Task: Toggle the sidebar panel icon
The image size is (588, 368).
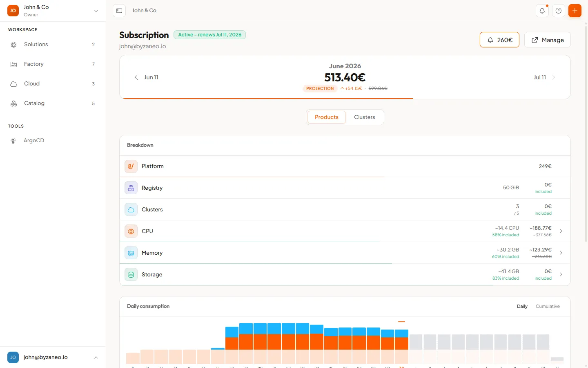Action: pyautogui.click(x=119, y=11)
